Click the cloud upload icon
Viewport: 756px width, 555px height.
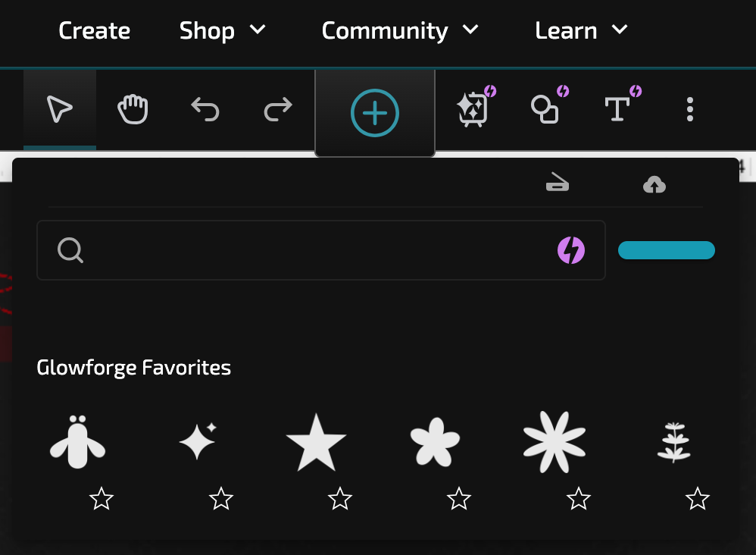(654, 184)
